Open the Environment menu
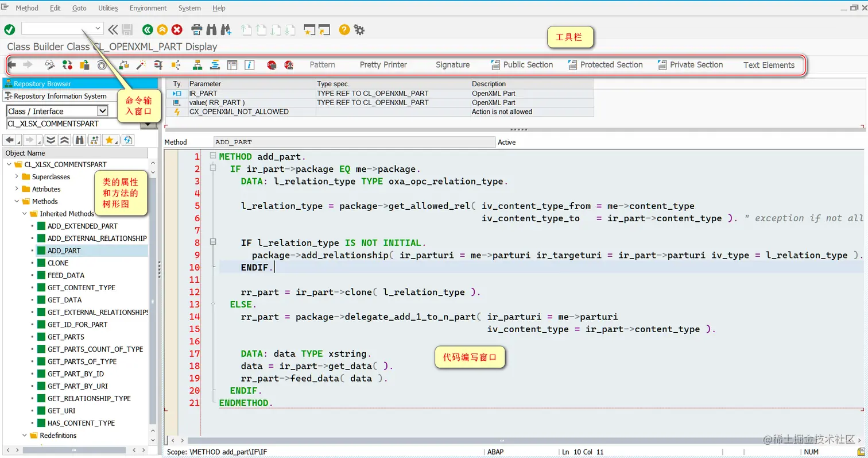 click(148, 8)
